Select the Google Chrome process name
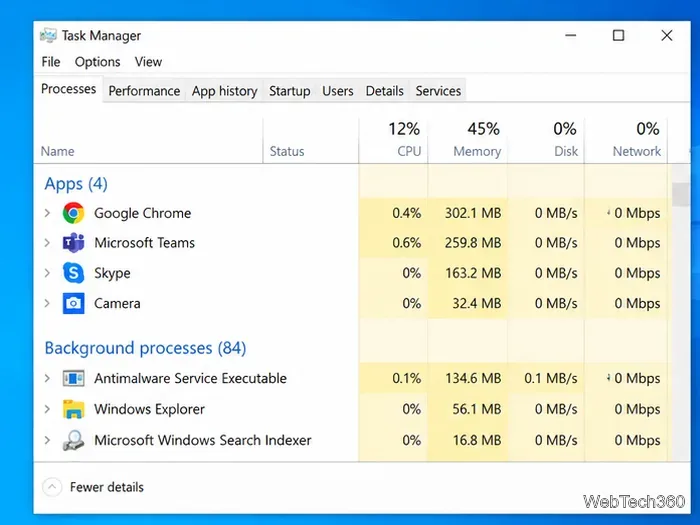 pyautogui.click(x=142, y=213)
